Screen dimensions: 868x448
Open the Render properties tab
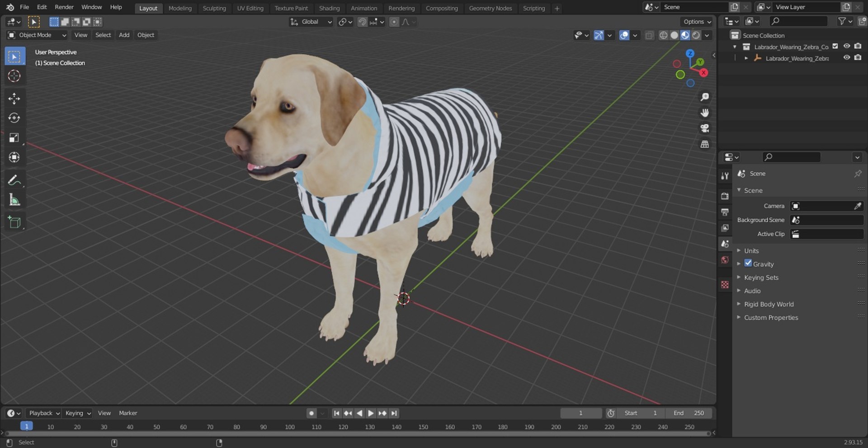tap(725, 196)
